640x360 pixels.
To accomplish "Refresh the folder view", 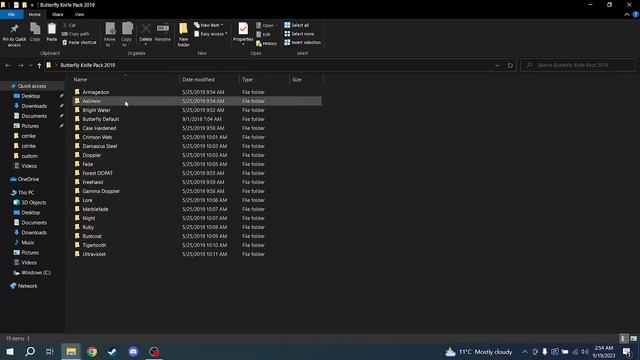I will 510,65.
